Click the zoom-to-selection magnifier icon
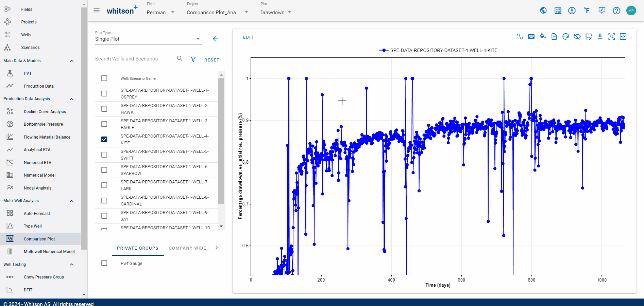The image size is (644, 306). click(x=612, y=37)
